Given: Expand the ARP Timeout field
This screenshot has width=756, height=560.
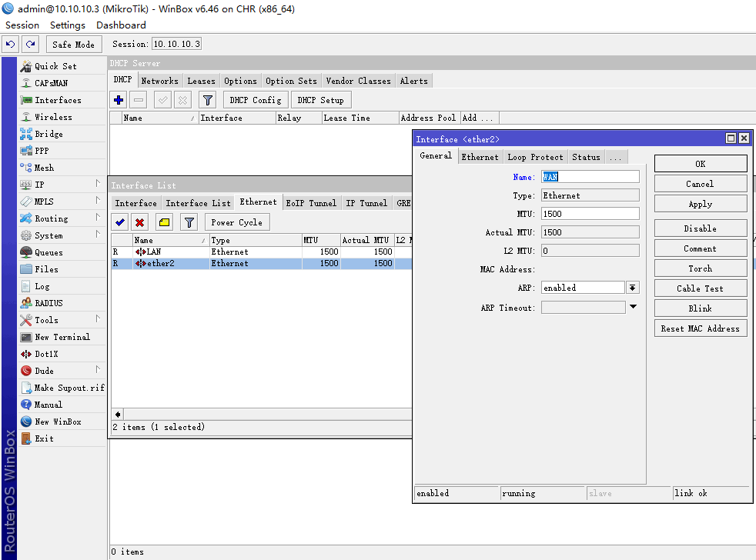Looking at the screenshot, I should tap(633, 307).
